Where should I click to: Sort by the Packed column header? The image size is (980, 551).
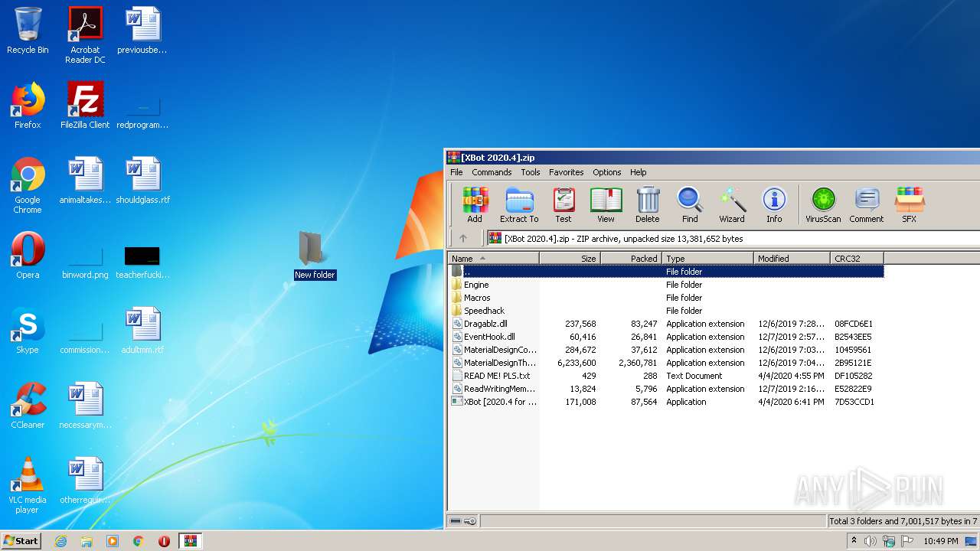pos(632,259)
